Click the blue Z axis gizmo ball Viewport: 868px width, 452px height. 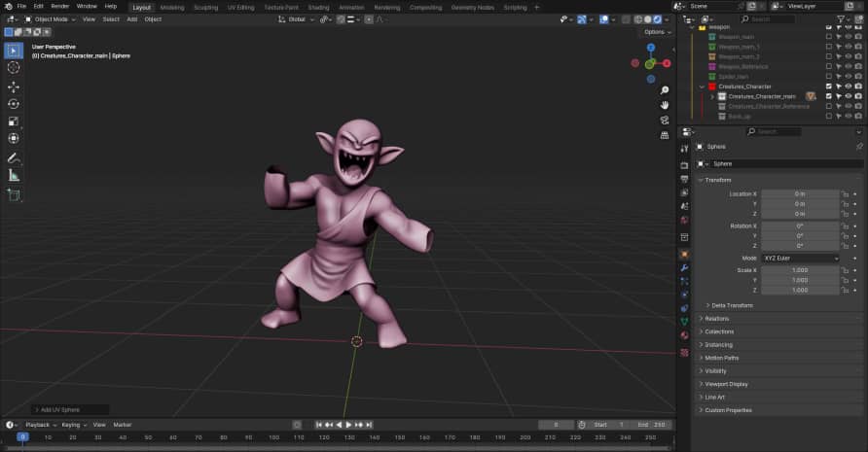651,49
